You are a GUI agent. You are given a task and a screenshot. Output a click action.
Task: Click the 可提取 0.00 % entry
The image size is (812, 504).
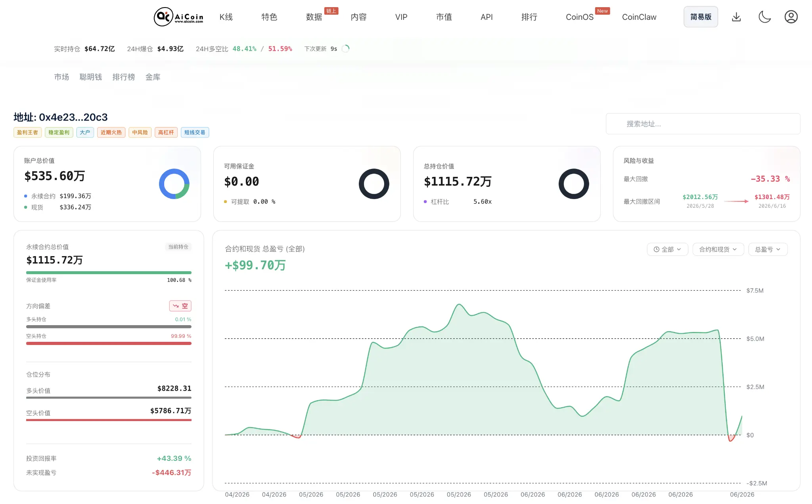tap(250, 201)
